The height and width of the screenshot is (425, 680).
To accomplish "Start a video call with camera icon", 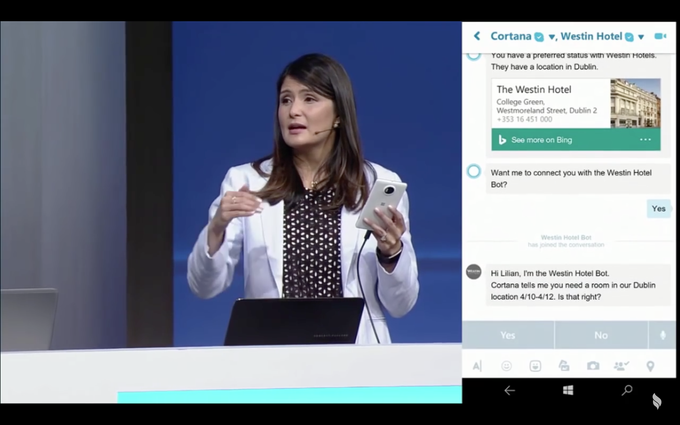I will coord(660,36).
